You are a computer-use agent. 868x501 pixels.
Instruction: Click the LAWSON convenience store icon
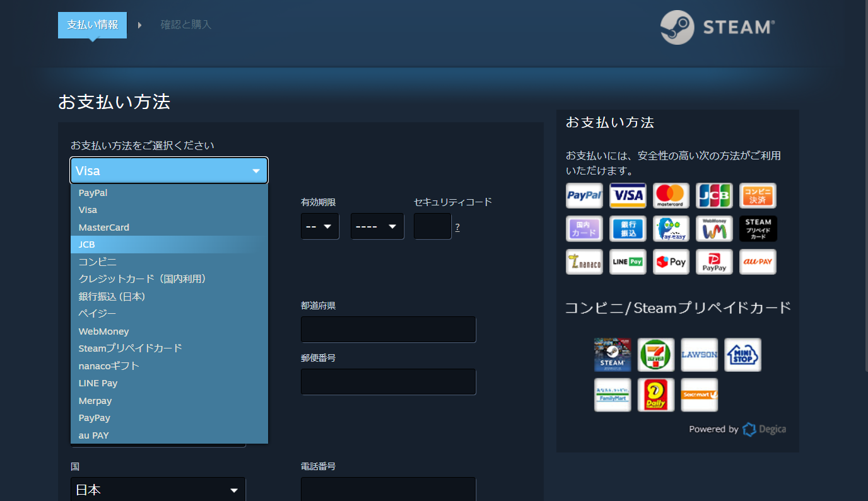pyautogui.click(x=699, y=354)
